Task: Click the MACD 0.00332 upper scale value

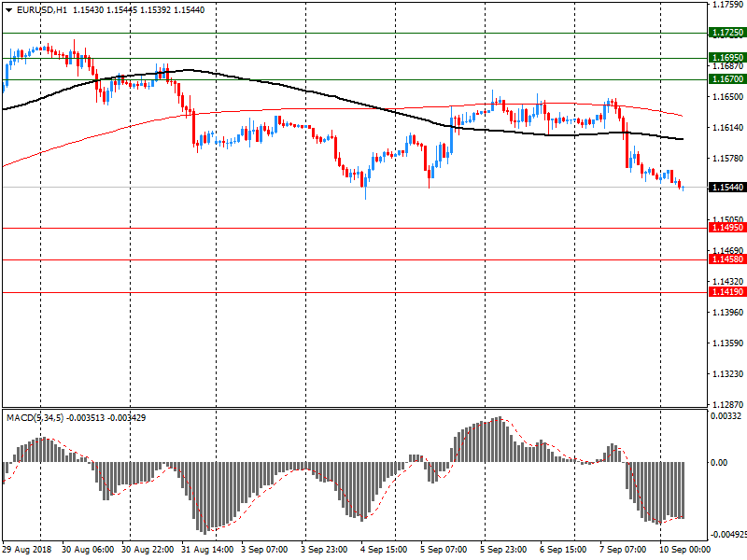Action: click(726, 416)
